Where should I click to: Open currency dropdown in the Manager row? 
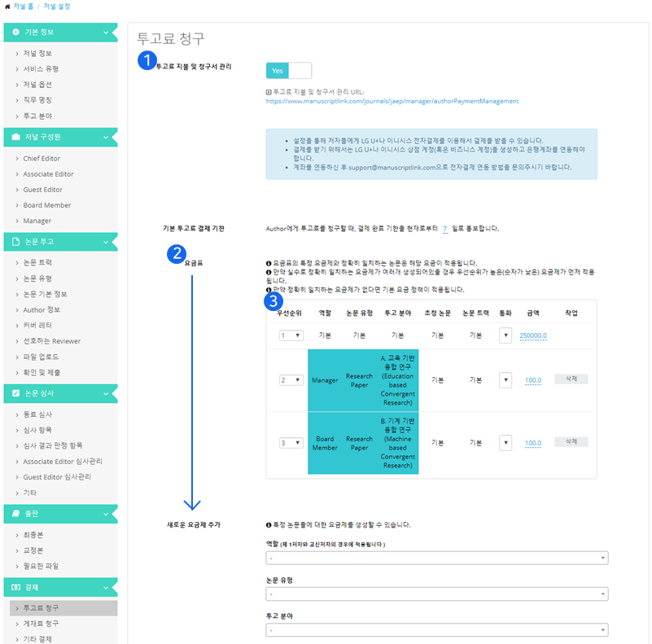[x=505, y=380]
